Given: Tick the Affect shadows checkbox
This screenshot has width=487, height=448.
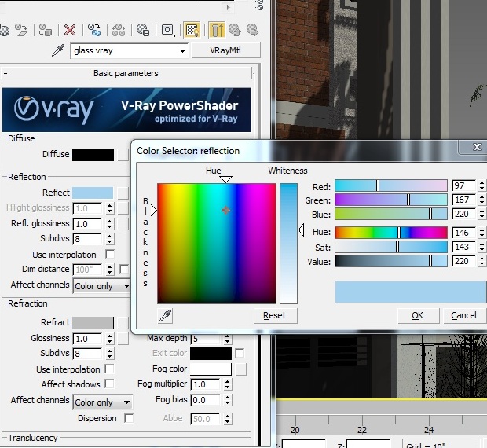Looking at the screenshot, I should 109,384.
